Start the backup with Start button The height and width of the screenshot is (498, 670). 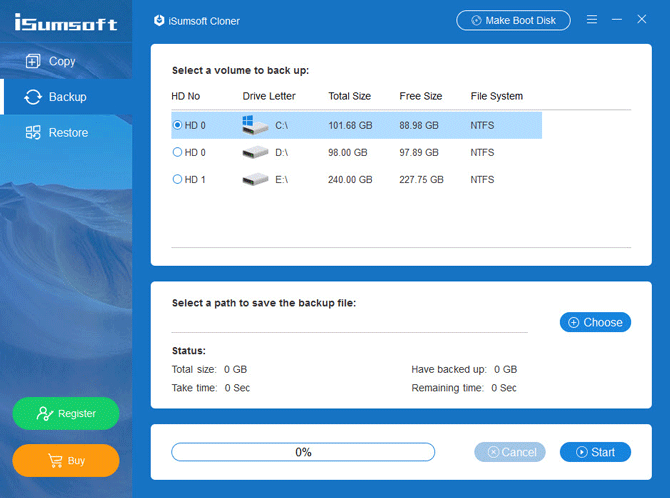pos(595,452)
